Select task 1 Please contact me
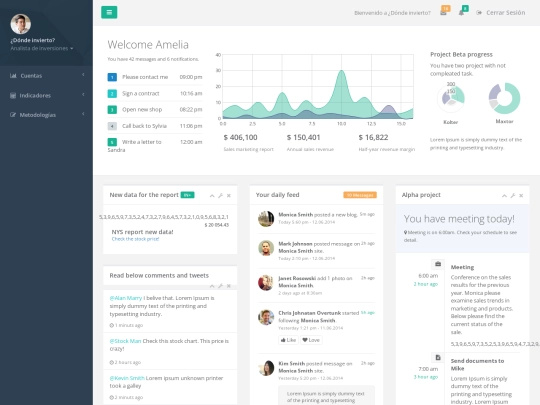Screen dimensions: 540x405 155,77
